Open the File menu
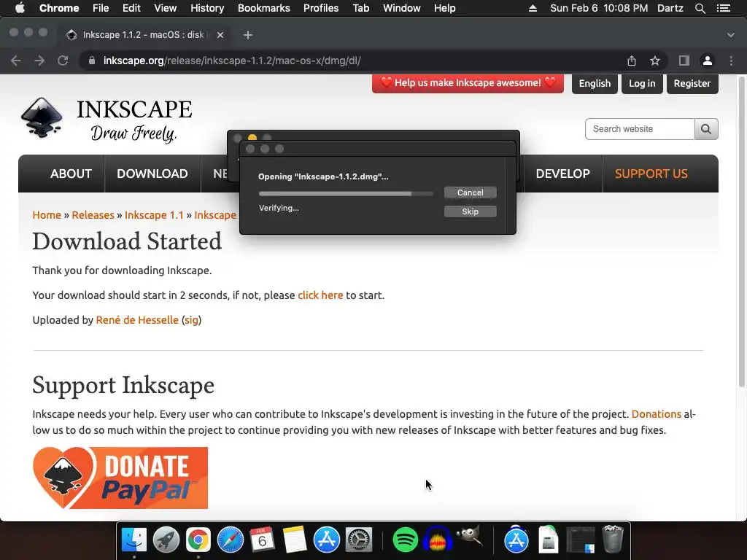Viewport: 747px width, 560px height. tap(101, 8)
